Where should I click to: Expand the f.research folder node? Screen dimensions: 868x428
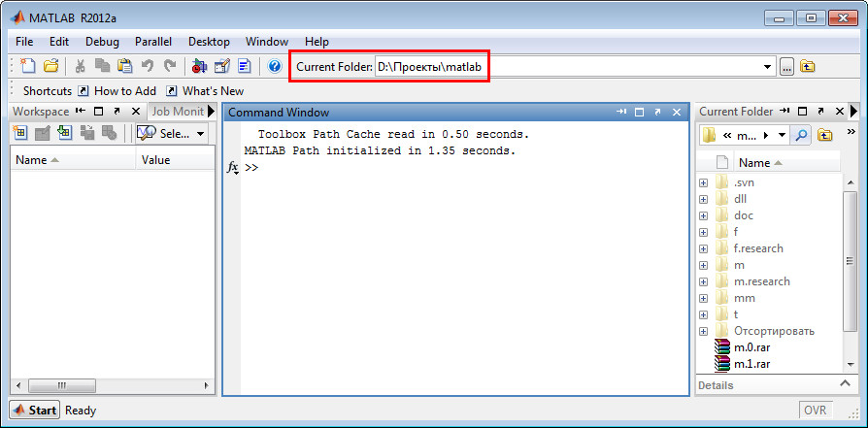point(704,248)
